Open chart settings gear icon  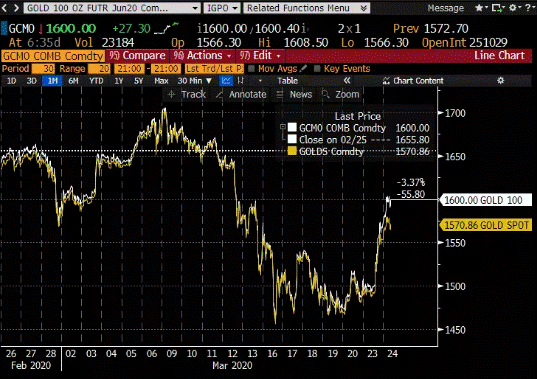pyautogui.click(x=501, y=80)
